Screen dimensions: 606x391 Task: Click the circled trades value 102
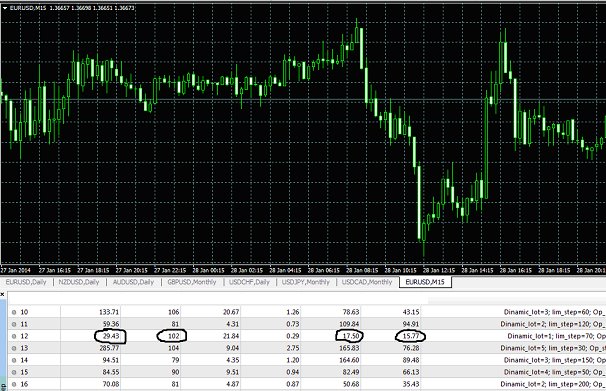tap(174, 336)
